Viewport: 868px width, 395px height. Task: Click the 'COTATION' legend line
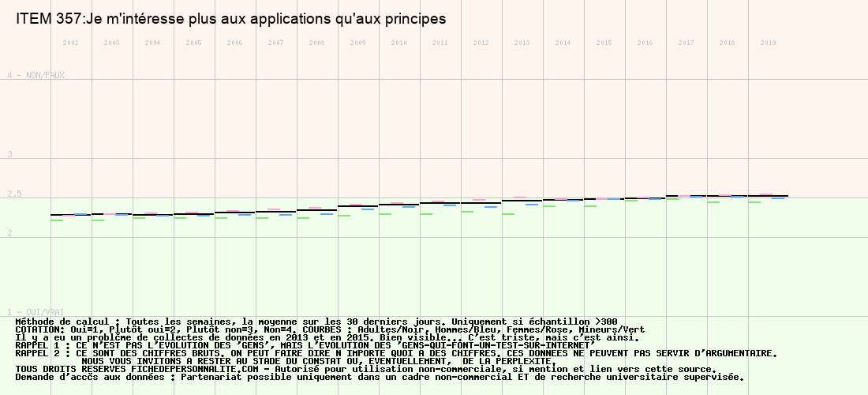(330, 329)
